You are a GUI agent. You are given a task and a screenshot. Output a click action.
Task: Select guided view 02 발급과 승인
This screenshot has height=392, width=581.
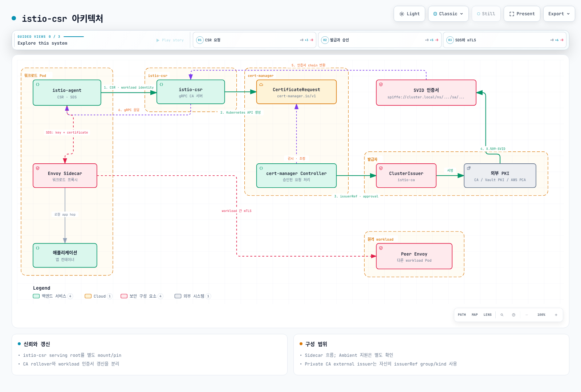pyautogui.click(x=380, y=40)
